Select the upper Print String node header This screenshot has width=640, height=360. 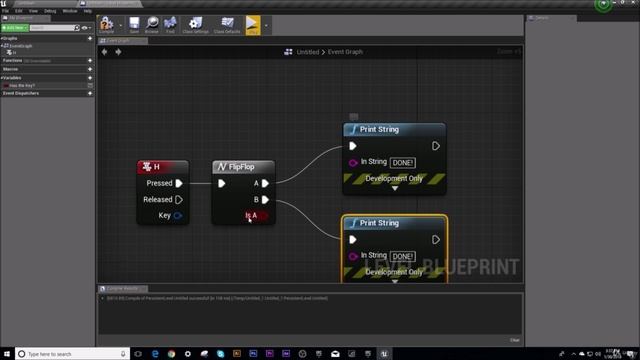pos(394,129)
